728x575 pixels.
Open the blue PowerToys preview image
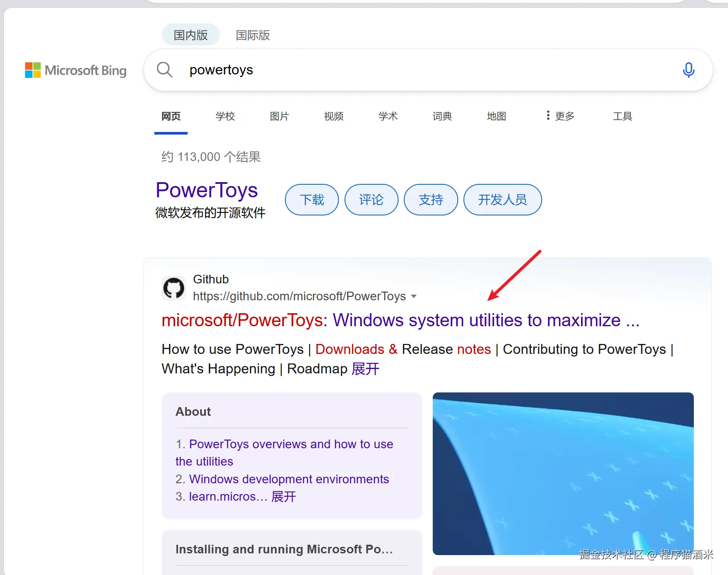563,474
